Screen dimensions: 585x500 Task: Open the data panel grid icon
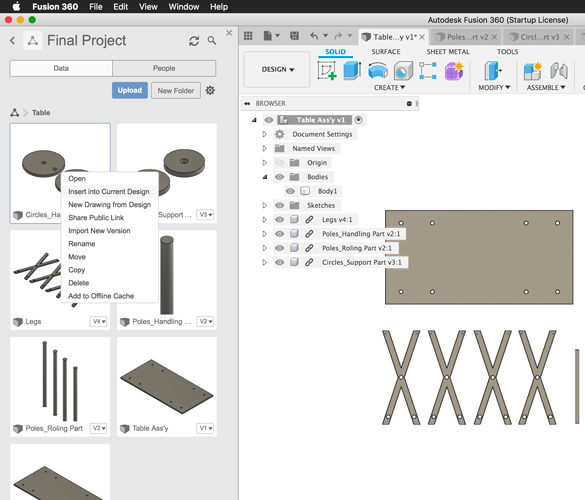pos(248,36)
